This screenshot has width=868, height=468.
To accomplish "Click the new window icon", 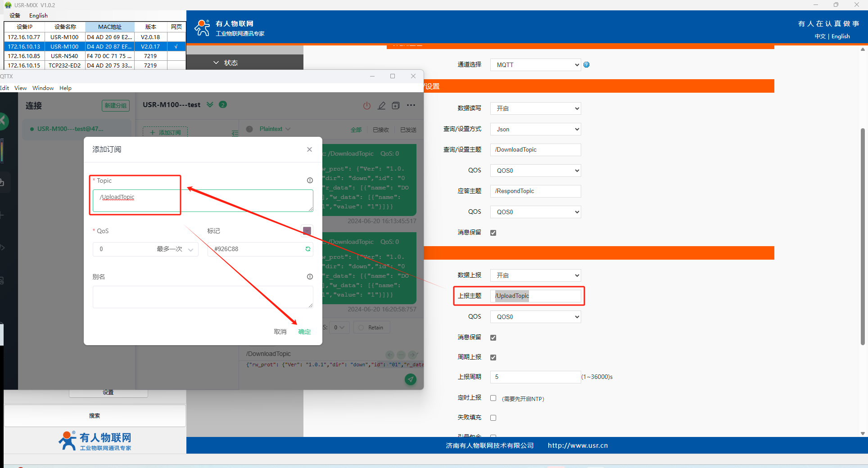I will tap(396, 106).
